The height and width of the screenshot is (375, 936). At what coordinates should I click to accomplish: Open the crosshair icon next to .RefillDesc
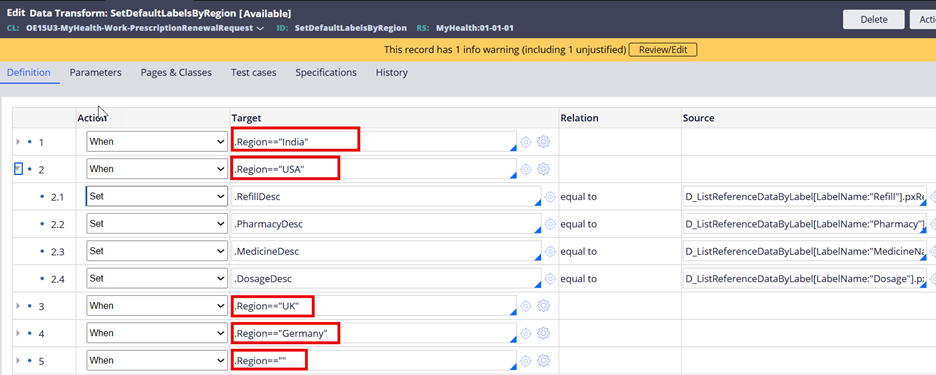(x=550, y=196)
